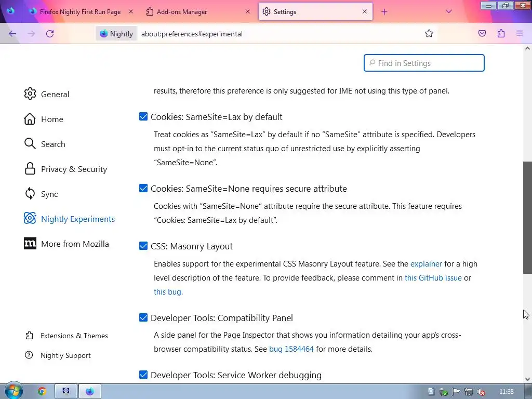Close the Firefox Nightly First Run Page tab
Viewport: 532px width, 399px height.
[130, 11]
